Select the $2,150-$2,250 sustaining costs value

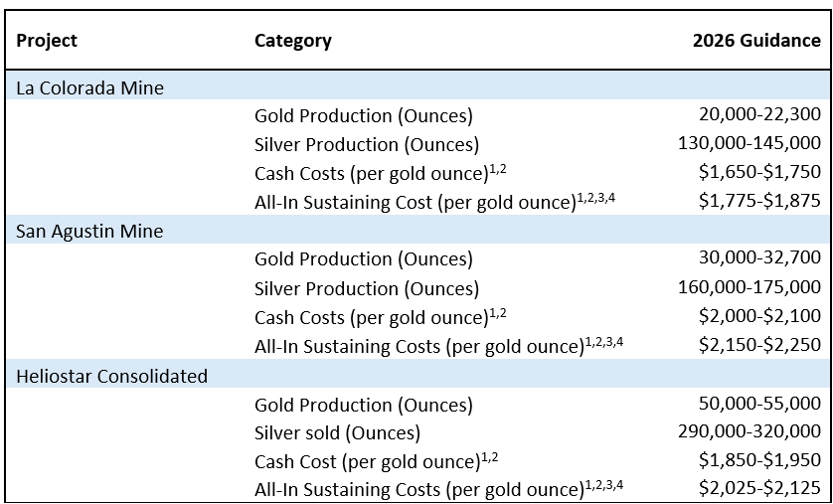[x=759, y=345]
